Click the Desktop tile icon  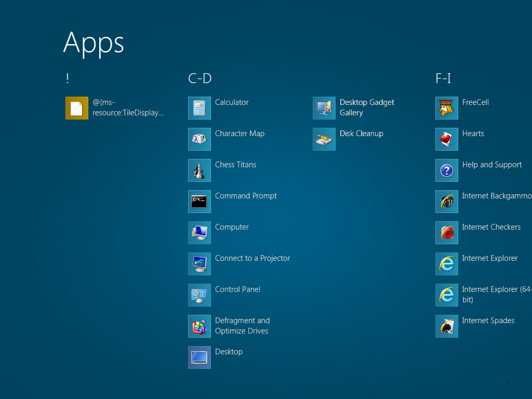[199, 357]
